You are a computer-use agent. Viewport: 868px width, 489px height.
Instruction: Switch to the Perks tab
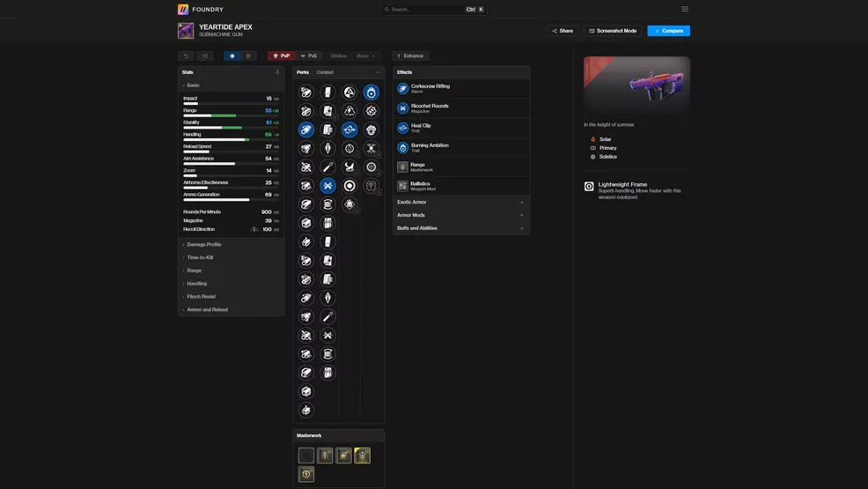click(x=303, y=72)
